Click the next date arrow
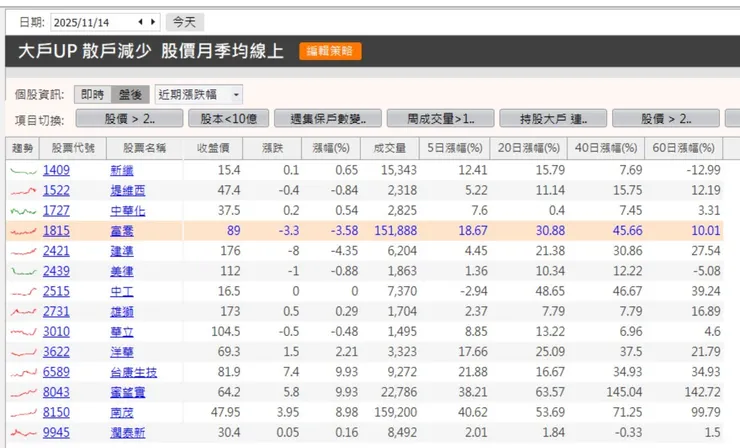Image resolution: width=740 pixels, height=448 pixels. 153,22
